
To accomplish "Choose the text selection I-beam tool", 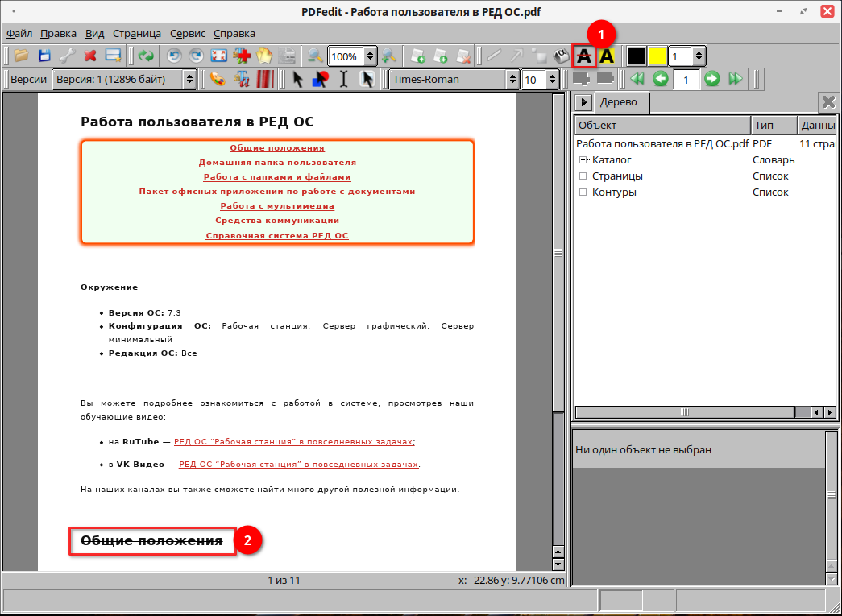I will 344,79.
